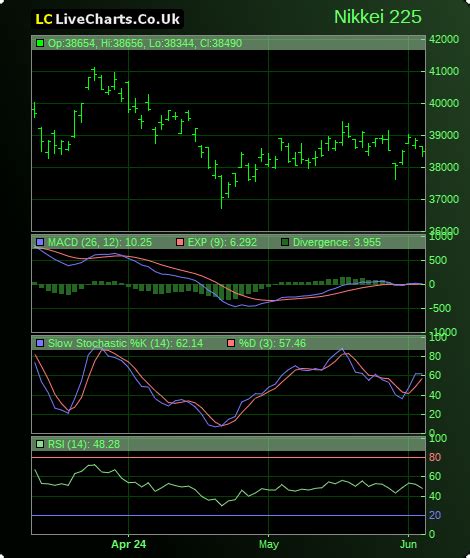470x558 pixels.
Task: Click the RSI 80 overbought level label
Action: point(435,457)
